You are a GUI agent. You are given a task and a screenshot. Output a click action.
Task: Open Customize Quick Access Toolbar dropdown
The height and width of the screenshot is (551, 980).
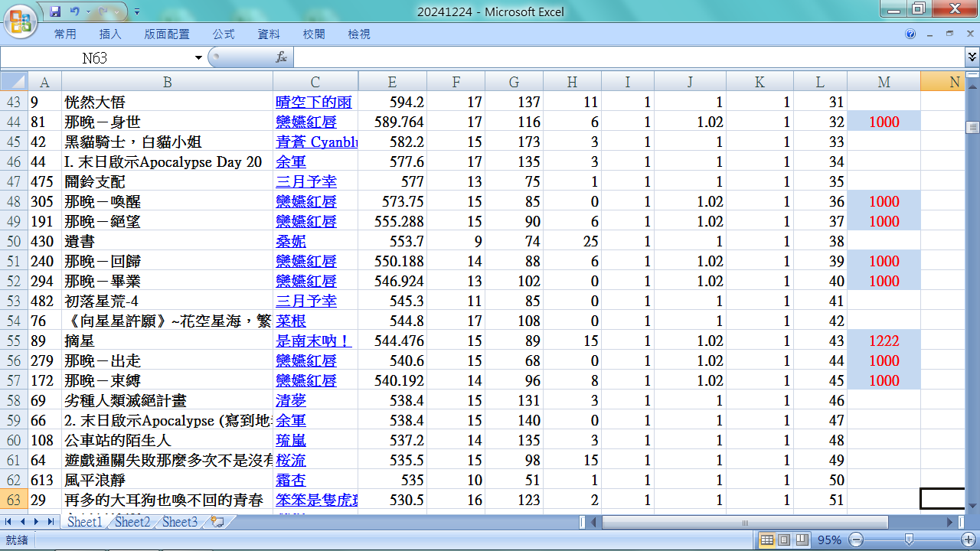[x=136, y=12]
